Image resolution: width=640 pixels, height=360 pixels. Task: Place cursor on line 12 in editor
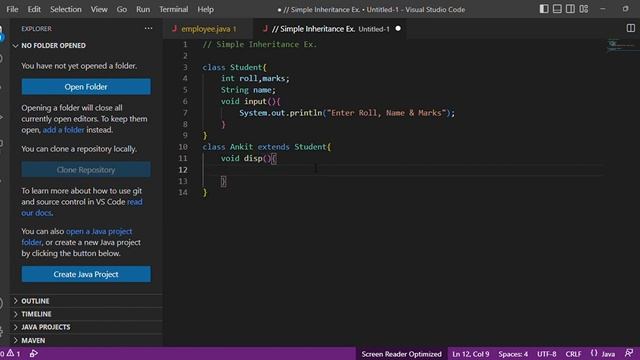click(402, 170)
